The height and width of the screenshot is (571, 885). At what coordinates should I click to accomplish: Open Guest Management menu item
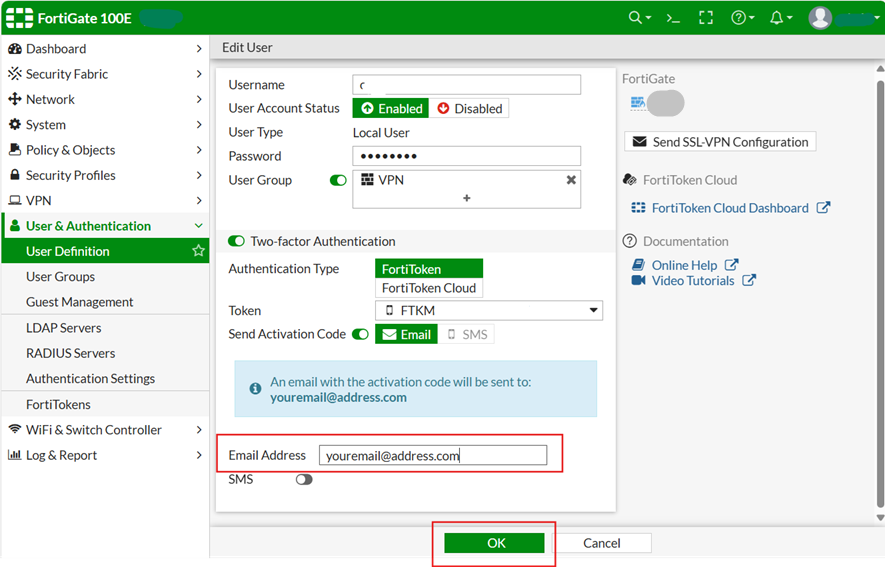tap(106, 302)
